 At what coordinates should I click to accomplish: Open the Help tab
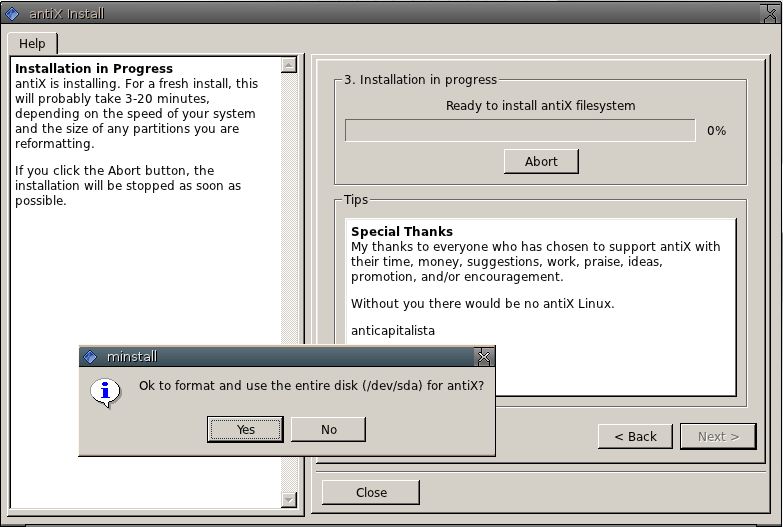32,44
